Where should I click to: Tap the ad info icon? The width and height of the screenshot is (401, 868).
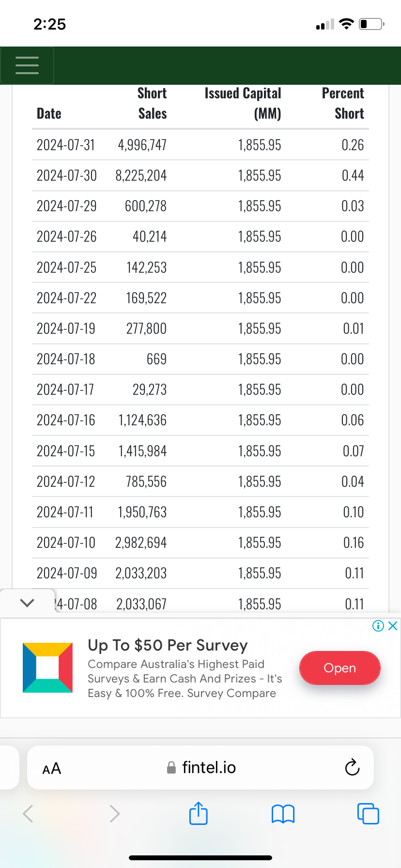coord(378,626)
